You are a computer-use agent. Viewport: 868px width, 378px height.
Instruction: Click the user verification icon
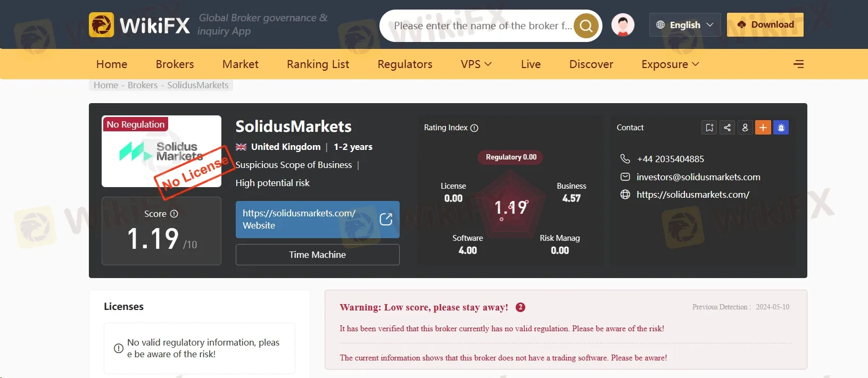745,128
